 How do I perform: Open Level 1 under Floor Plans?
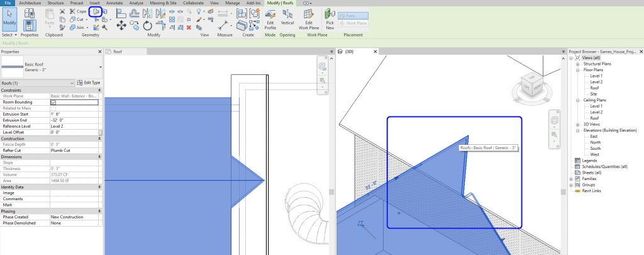pos(596,76)
